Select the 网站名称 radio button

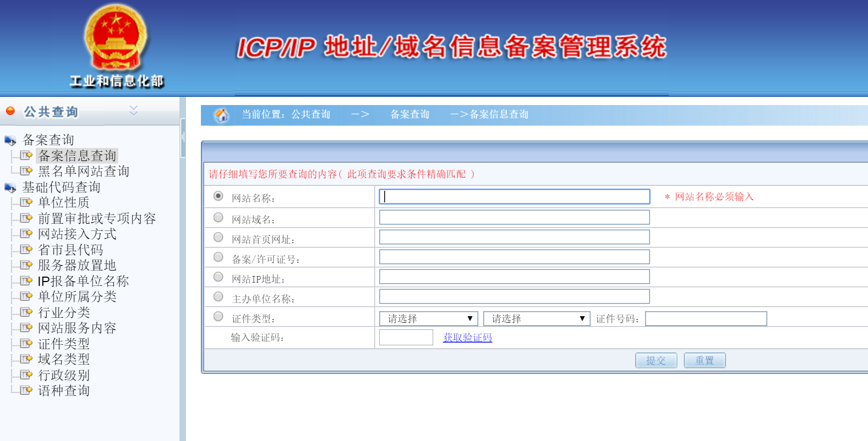pos(219,196)
